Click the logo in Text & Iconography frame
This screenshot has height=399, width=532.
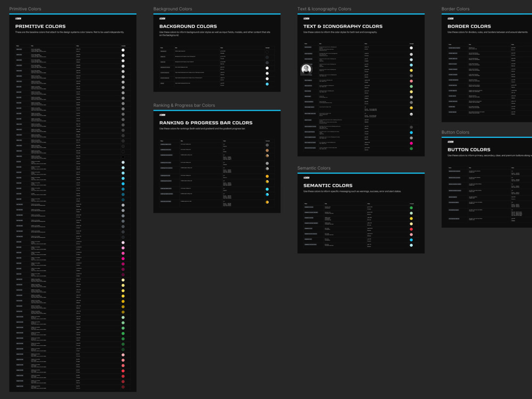[x=306, y=19]
